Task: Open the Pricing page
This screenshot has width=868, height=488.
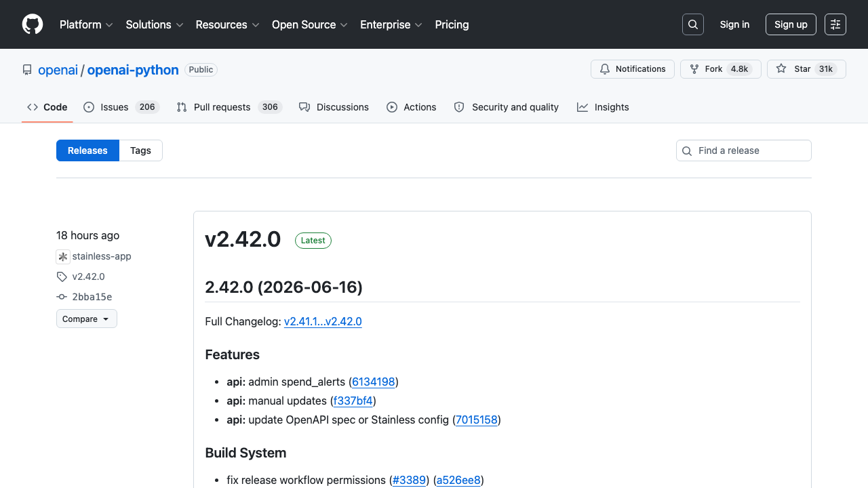Action: (452, 24)
